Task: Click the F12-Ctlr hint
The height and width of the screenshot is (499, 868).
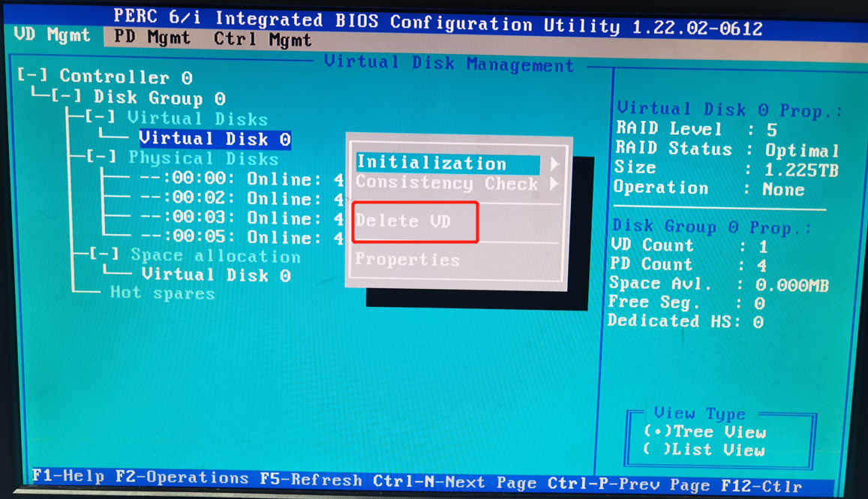Action: (761, 486)
